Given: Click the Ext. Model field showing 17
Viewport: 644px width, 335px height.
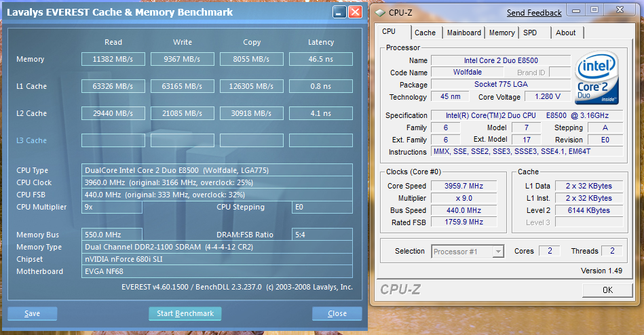Looking at the screenshot, I should (527, 140).
